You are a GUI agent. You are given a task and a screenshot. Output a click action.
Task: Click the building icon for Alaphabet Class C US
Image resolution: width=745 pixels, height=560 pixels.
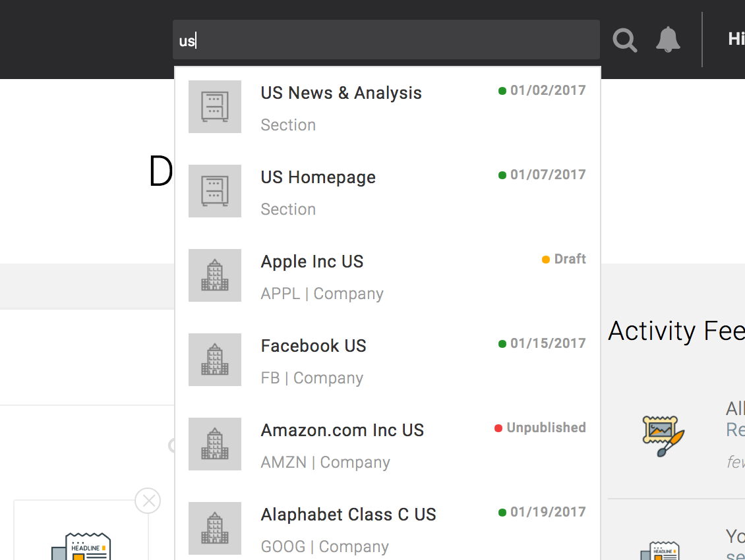click(215, 528)
